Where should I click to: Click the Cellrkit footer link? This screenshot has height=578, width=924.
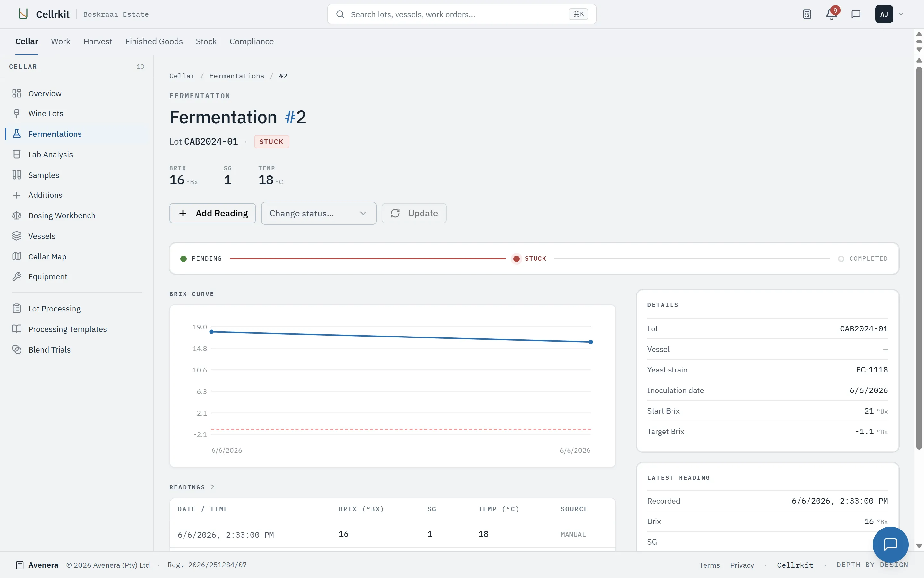[x=795, y=565]
